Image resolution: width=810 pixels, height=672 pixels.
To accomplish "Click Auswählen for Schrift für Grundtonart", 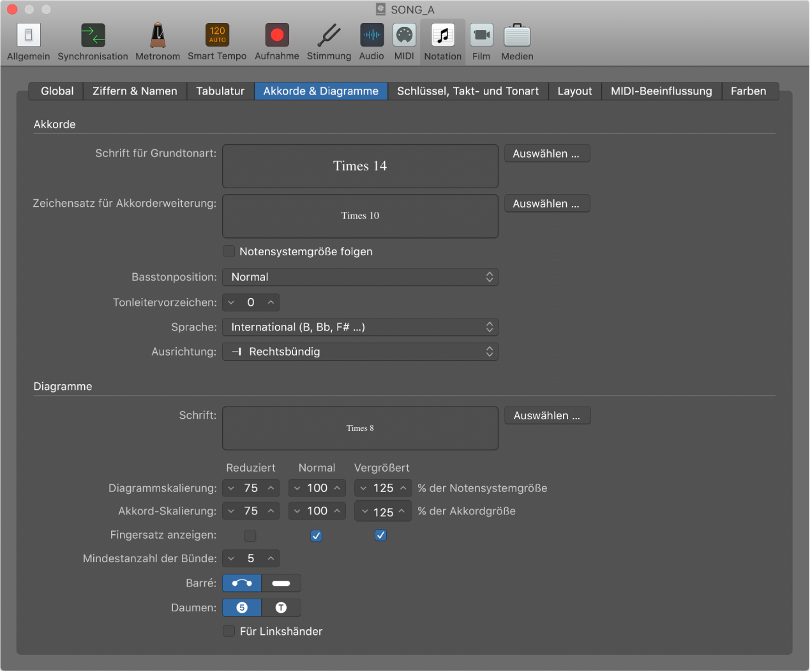I will 546,154.
